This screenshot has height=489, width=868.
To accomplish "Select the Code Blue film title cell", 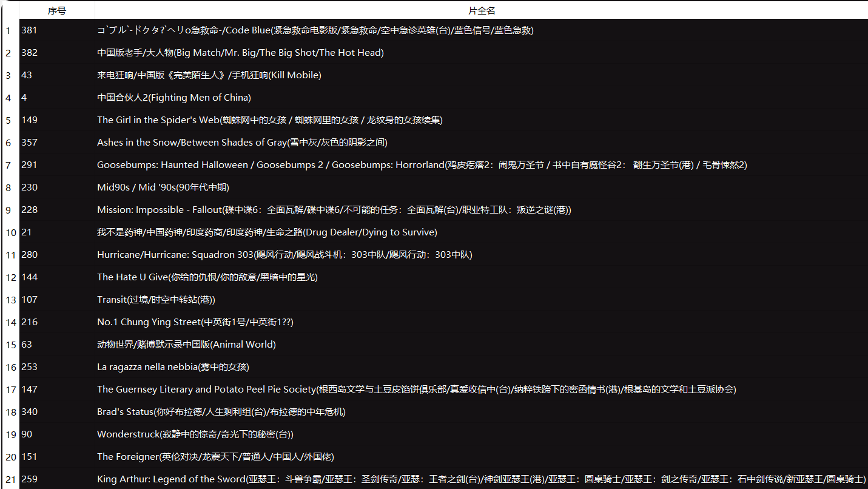I will pos(482,30).
